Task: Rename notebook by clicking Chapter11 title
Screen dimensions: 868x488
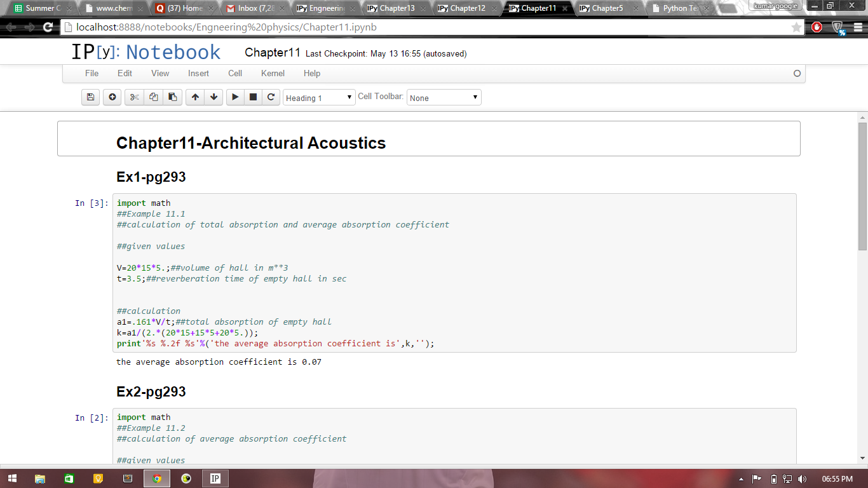Action: [x=272, y=53]
